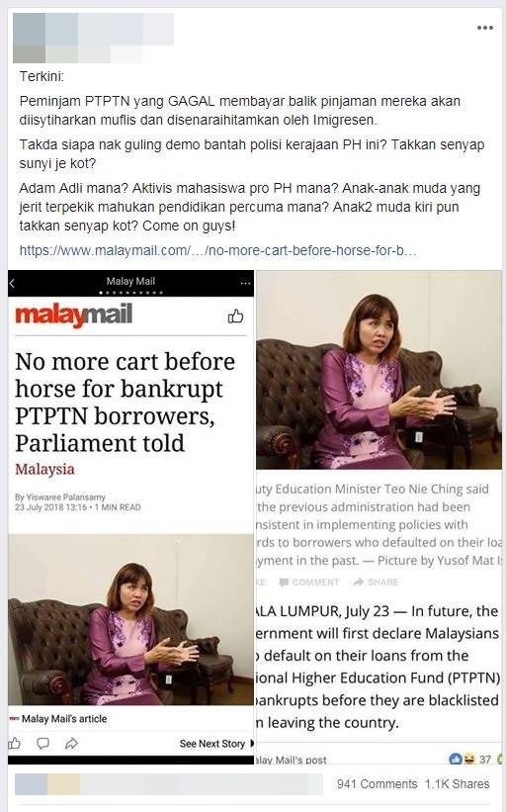Click the share arrow icon under the article
Screen dimensions: 506x812
click(71, 744)
